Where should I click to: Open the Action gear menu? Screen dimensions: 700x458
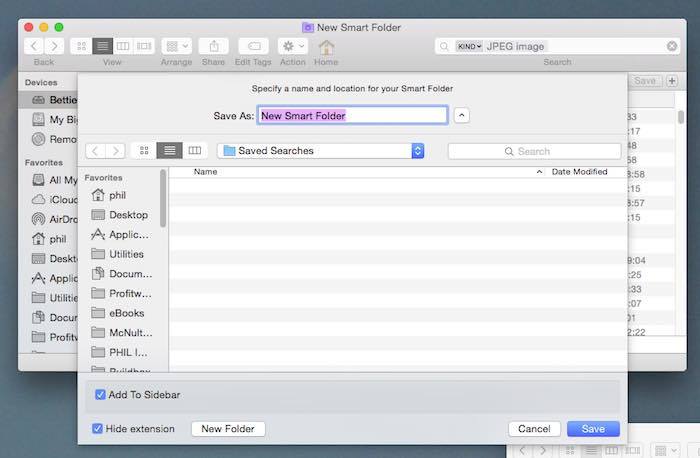coord(293,46)
